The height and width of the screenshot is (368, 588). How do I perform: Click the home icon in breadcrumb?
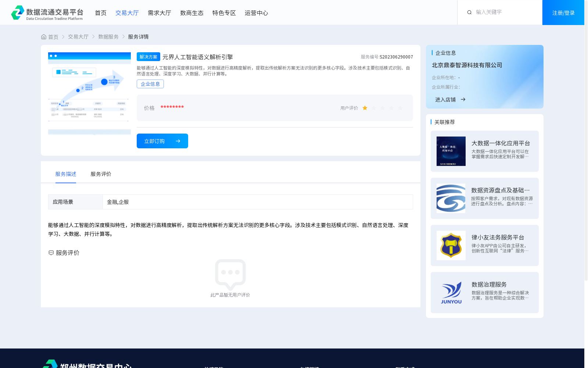pos(44,37)
